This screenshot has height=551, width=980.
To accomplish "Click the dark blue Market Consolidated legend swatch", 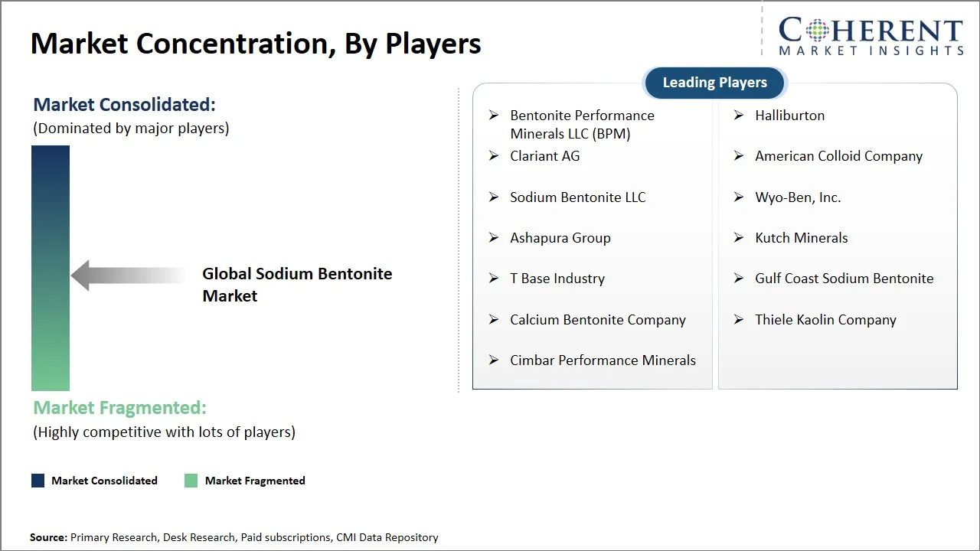I will 38,481.
